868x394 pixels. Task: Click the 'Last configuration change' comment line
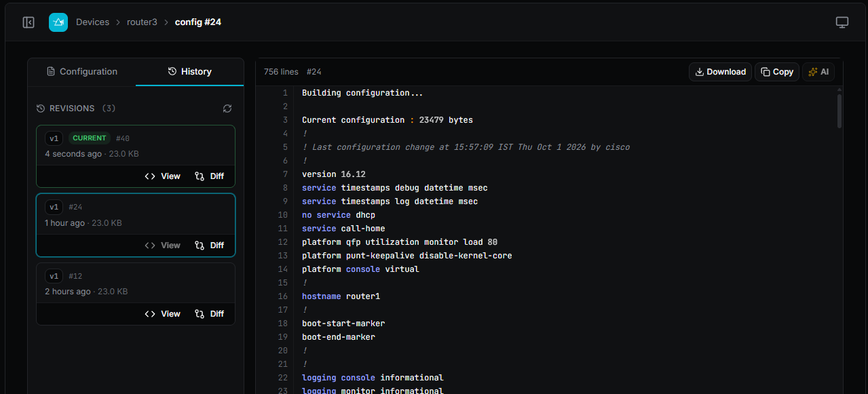[x=466, y=147]
